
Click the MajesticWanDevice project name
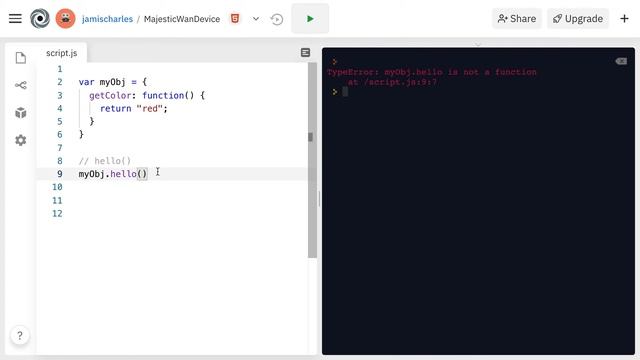pyautogui.click(x=182, y=19)
